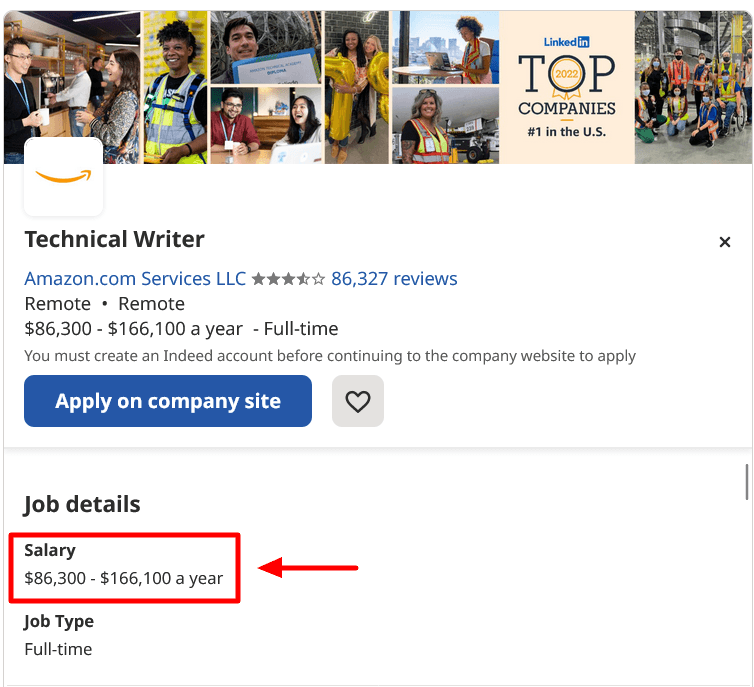Click the highlighted Salary range in Job details
This screenshot has height=687, width=754.
point(123,578)
